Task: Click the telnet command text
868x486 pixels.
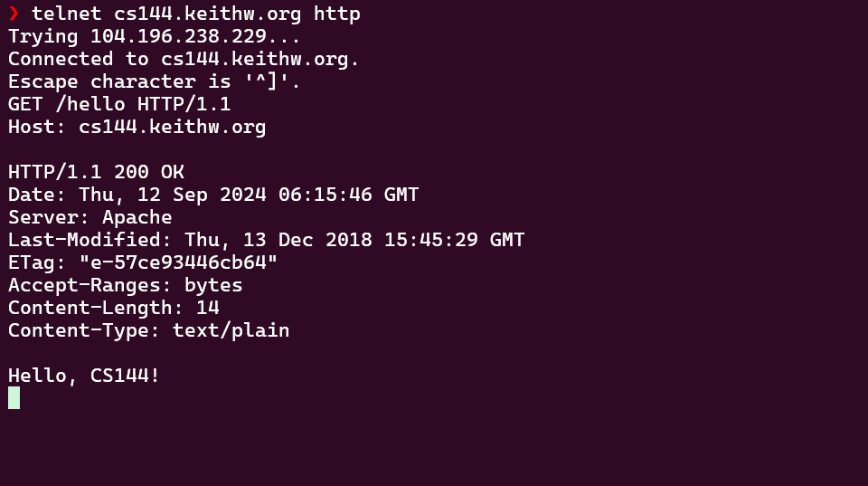Action: coord(196,14)
